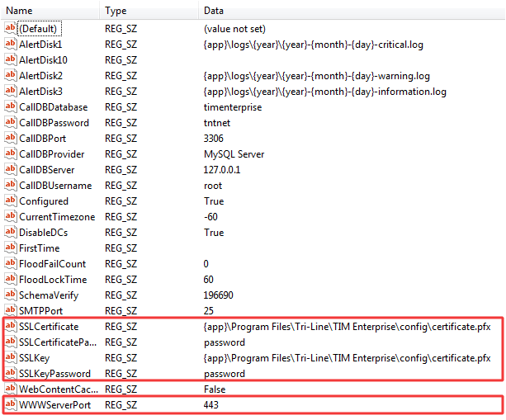Click the string icon beside CallDBProvider

tap(11, 153)
